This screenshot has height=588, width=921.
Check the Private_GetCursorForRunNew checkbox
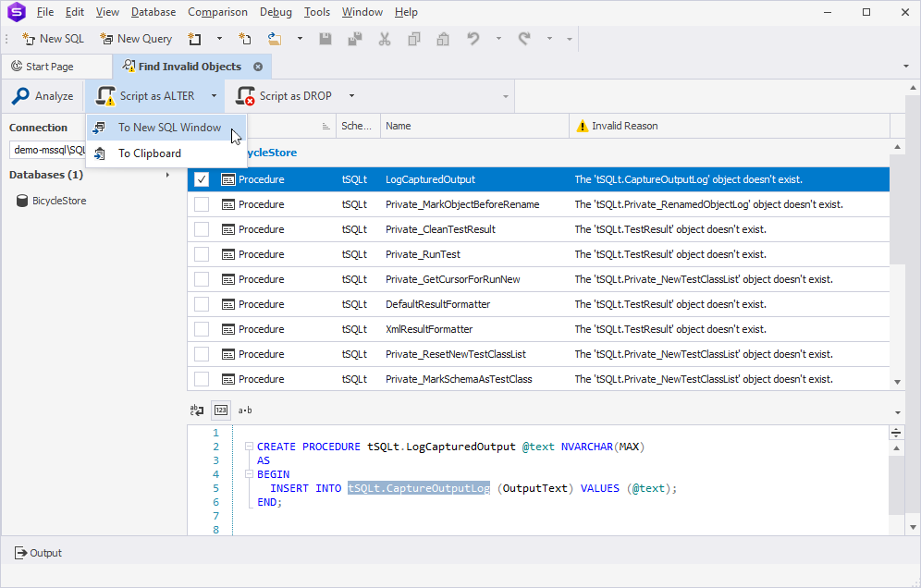tap(202, 279)
